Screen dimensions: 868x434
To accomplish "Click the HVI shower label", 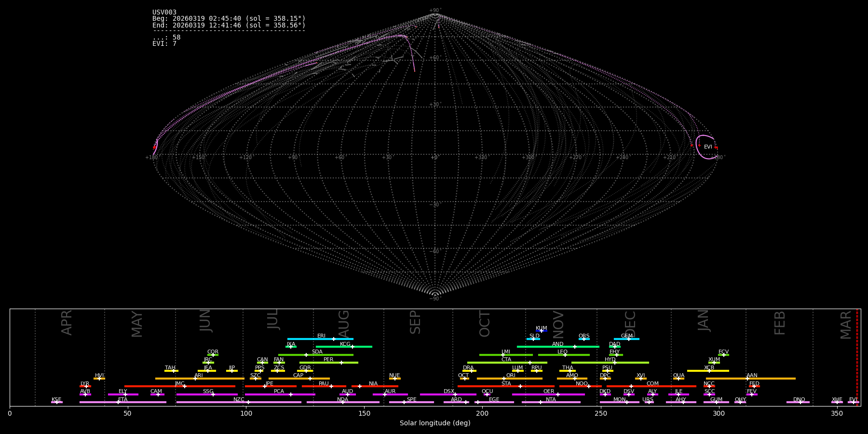I will click(x=99, y=376).
